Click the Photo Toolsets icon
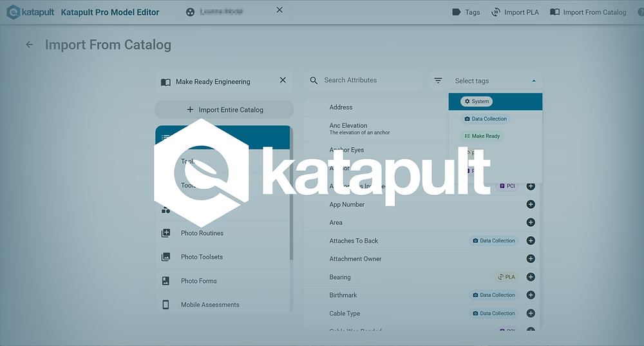The image size is (644, 346). point(166,257)
